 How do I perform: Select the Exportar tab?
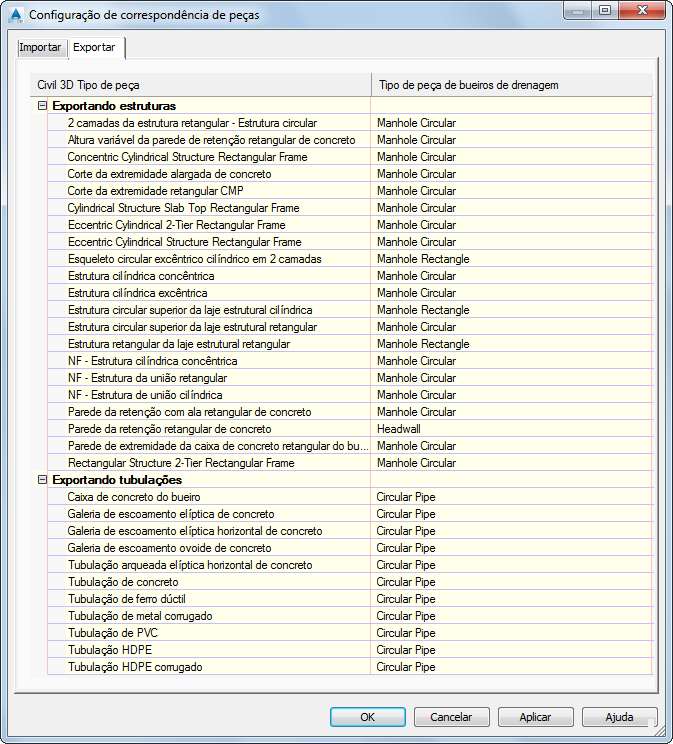[x=96, y=47]
